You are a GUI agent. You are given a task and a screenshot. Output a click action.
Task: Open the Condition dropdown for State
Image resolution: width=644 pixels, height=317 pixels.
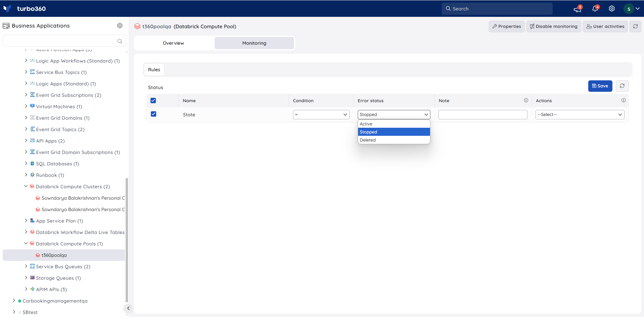(x=321, y=115)
